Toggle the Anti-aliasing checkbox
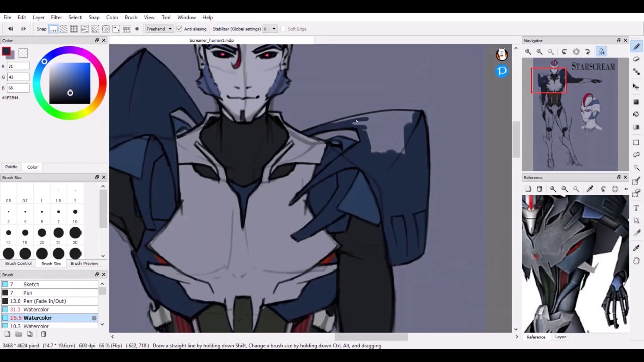Screen dimensions: 644x362 (x=179, y=29)
